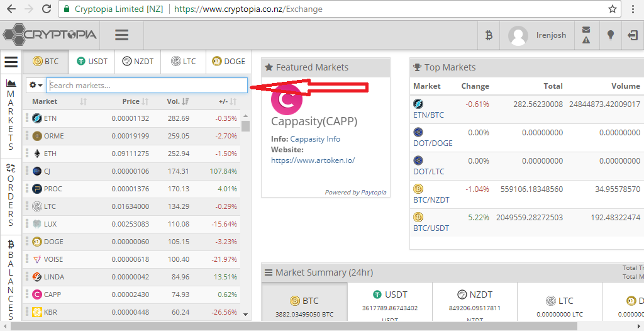
Task: Select the USDT base market tab
Action: point(92,62)
